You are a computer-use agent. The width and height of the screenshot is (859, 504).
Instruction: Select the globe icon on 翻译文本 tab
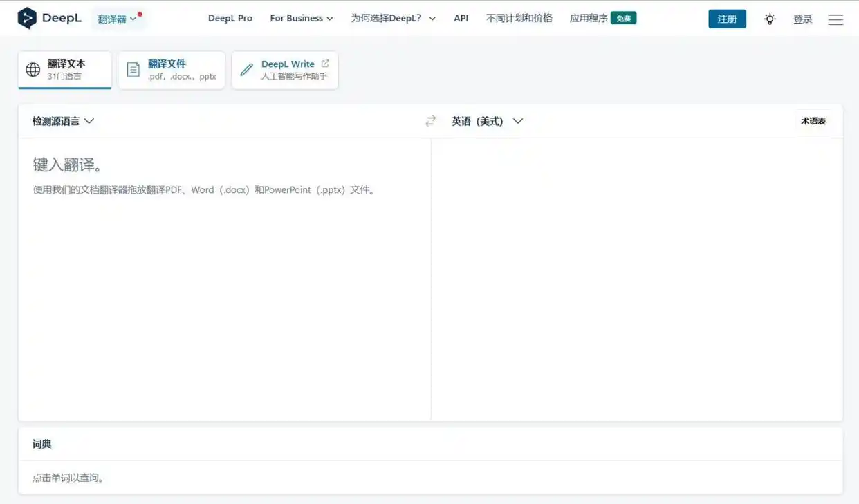pos(33,69)
